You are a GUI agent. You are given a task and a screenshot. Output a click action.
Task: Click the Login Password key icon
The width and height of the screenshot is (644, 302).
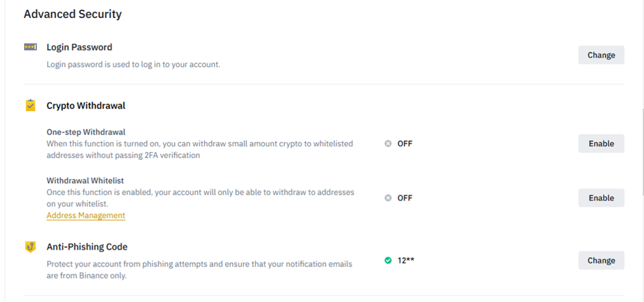[30, 47]
